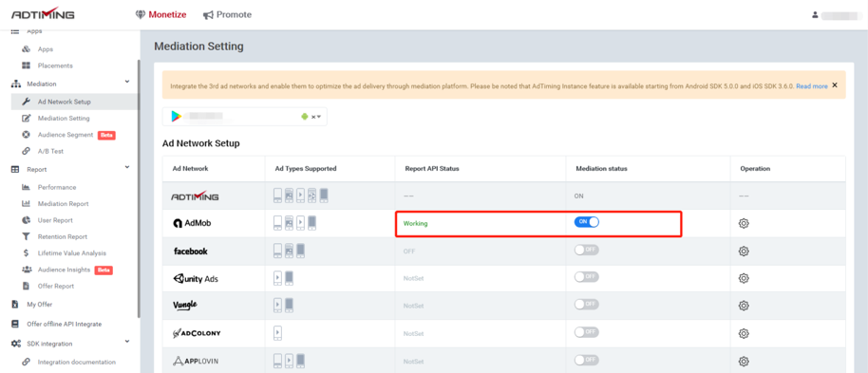Enable the Vungle mediation toggle
This screenshot has height=373, width=868.
point(586,305)
